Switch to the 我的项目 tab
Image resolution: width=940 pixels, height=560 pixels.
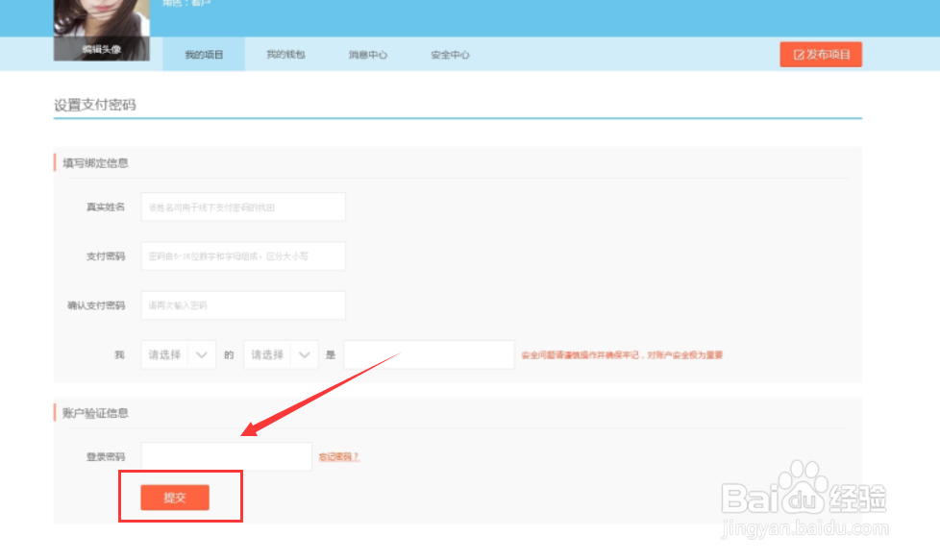click(x=202, y=54)
